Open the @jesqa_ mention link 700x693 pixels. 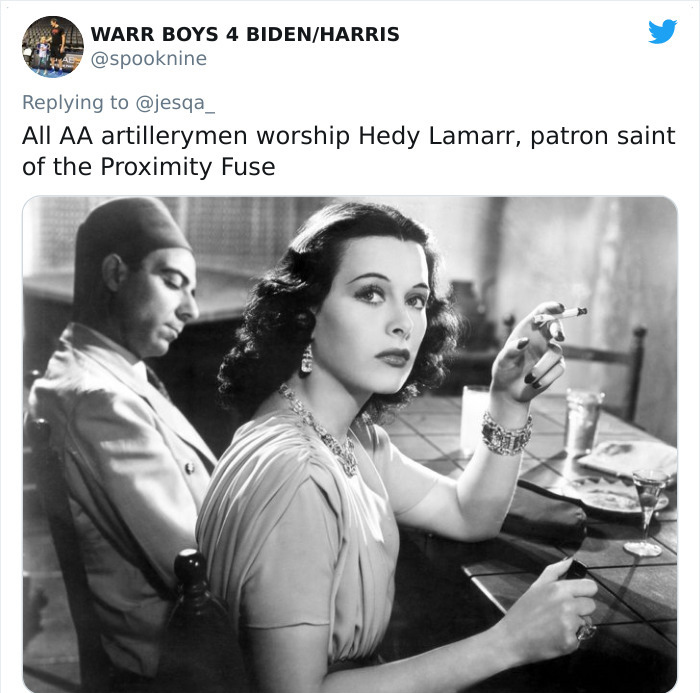pyautogui.click(x=175, y=103)
